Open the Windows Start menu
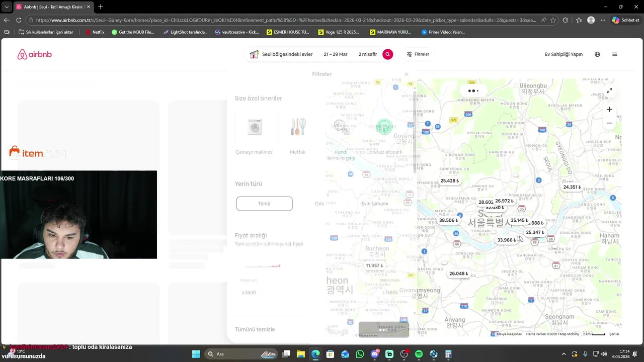The image size is (644, 362). [196, 354]
